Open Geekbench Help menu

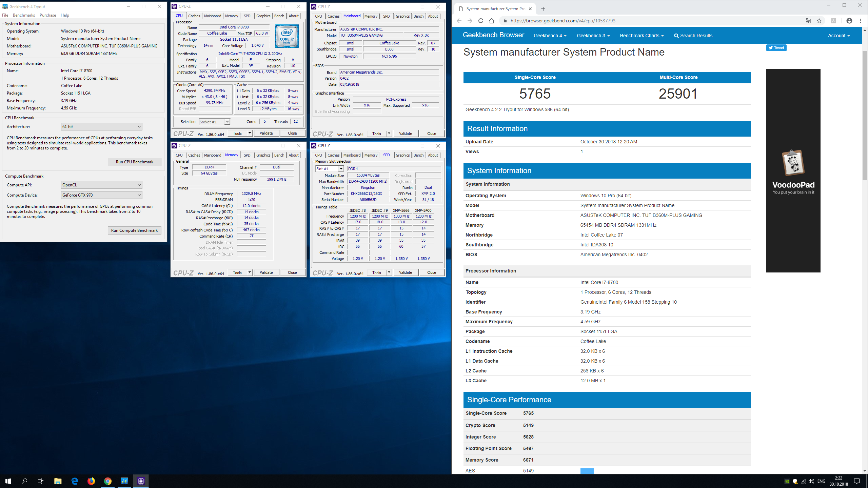[x=65, y=15]
